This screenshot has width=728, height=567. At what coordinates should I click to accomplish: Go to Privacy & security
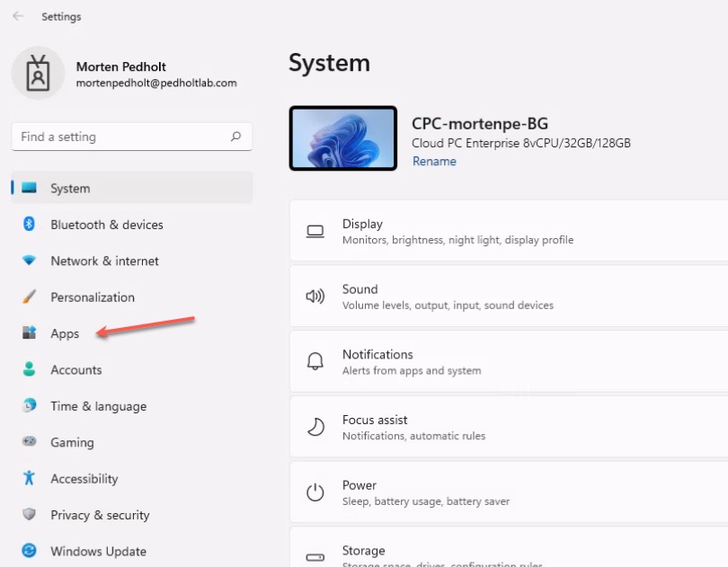pyautogui.click(x=132, y=515)
